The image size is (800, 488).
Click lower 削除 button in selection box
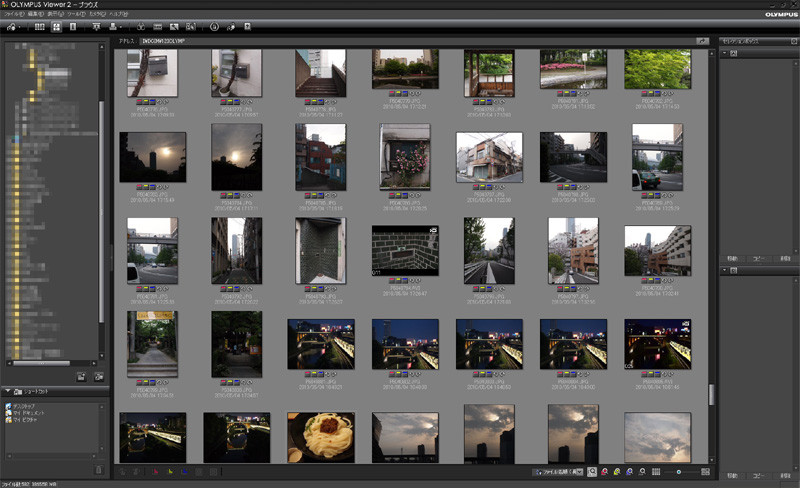tap(785, 476)
